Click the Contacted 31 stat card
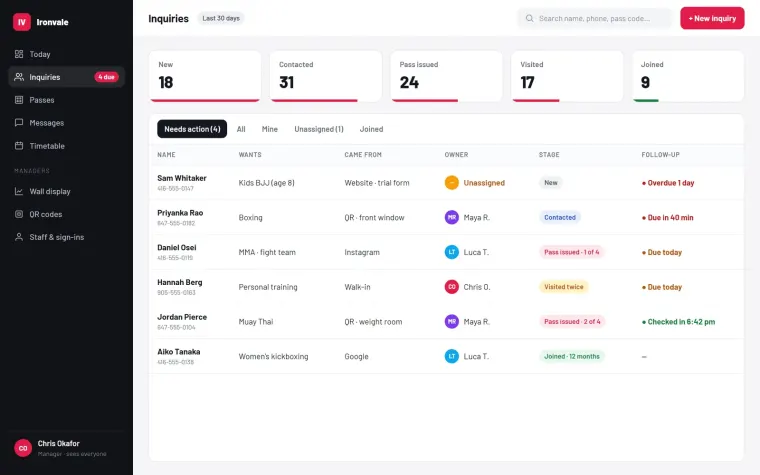Screen dimensions: 760x475 pos(326,76)
